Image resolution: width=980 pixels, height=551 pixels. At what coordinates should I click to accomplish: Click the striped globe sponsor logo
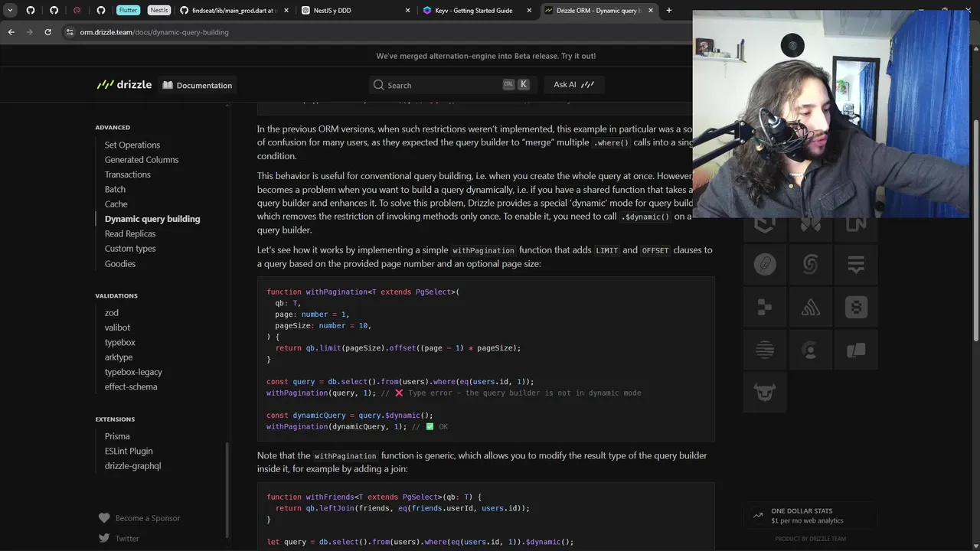[x=765, y=350]
